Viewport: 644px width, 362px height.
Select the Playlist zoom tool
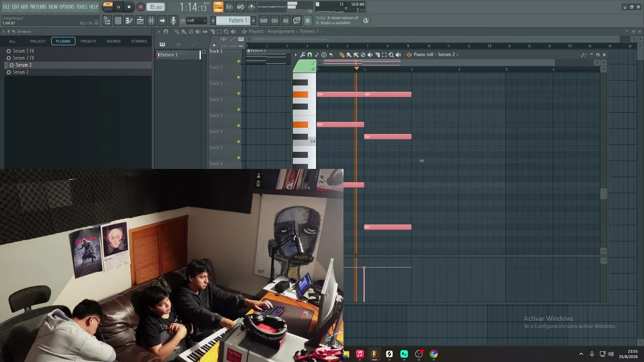[x=226, y=32]
